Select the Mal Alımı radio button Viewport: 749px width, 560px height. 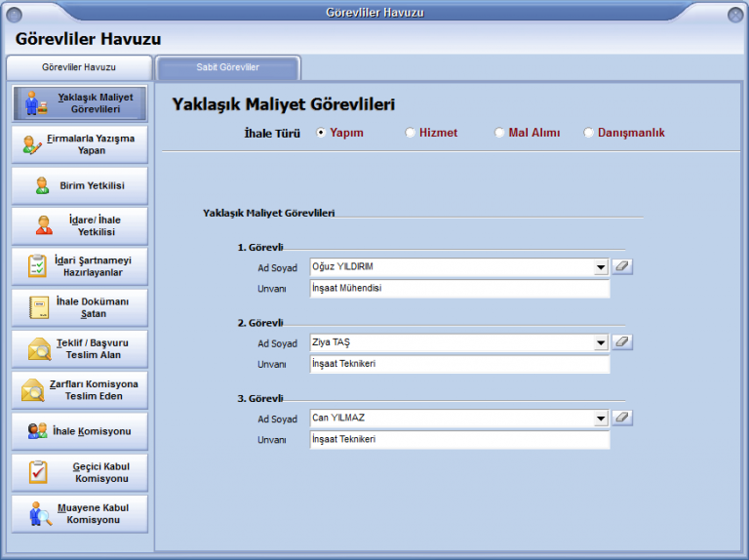click(499, 133)
